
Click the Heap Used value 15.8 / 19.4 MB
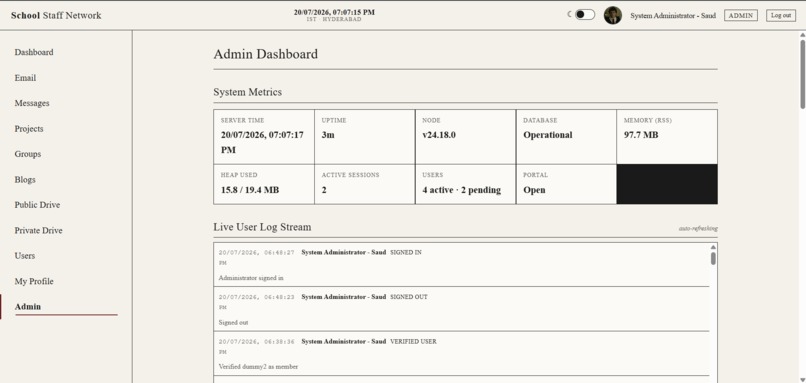pyautogui.click(x=250, y=190)
